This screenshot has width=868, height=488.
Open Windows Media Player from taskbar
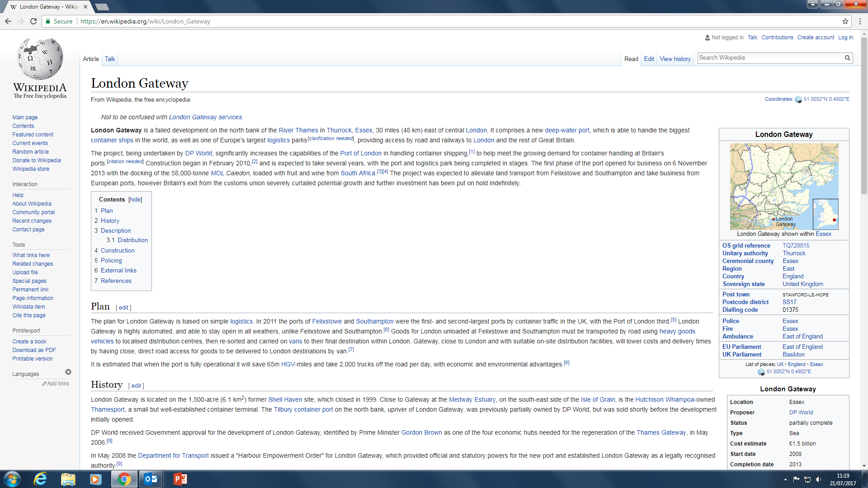point(96,479)
